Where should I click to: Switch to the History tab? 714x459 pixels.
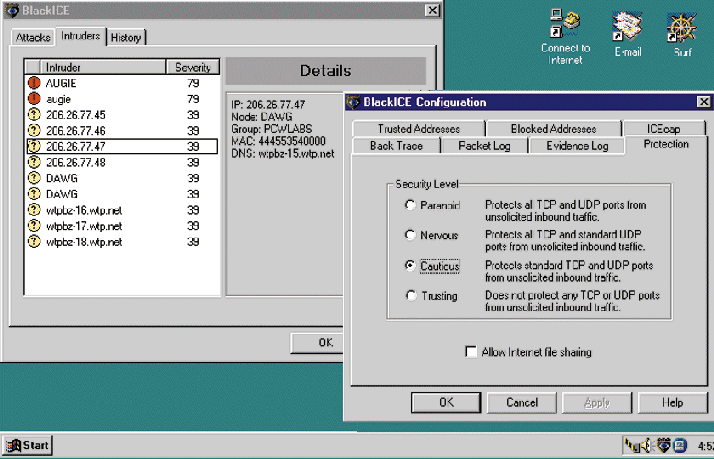tap(126, 37)
